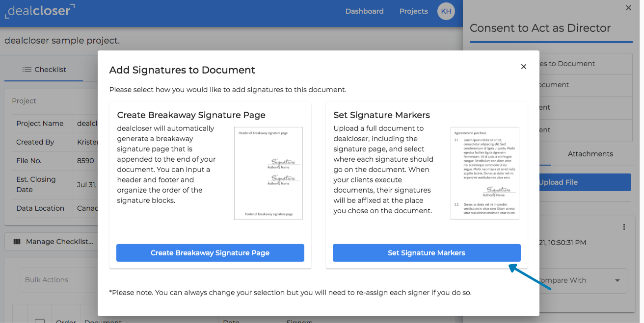Select the Project Name cell

43,124
